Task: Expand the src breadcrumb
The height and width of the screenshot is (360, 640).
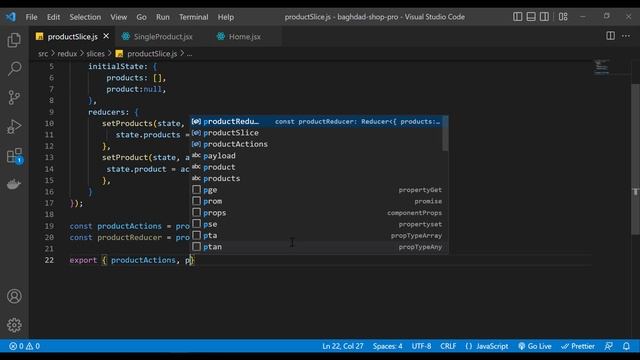Action: 43,53
